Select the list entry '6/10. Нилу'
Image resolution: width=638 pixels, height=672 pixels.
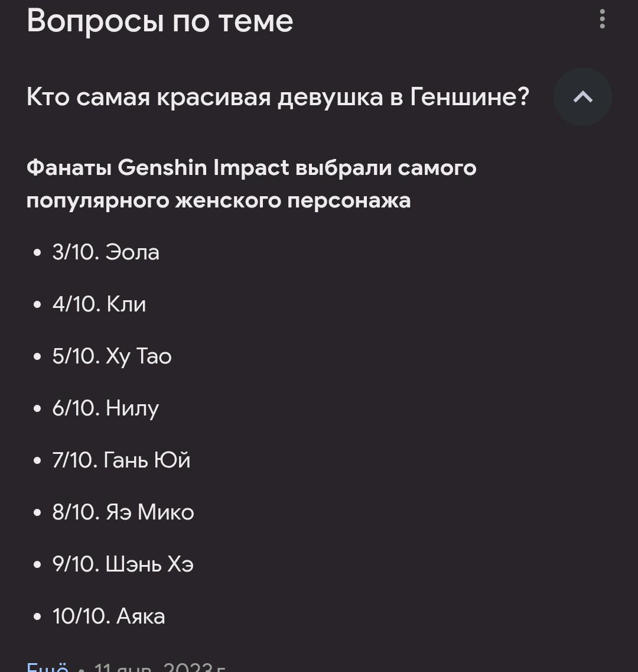pyautogui.click(x=105, y=408)
